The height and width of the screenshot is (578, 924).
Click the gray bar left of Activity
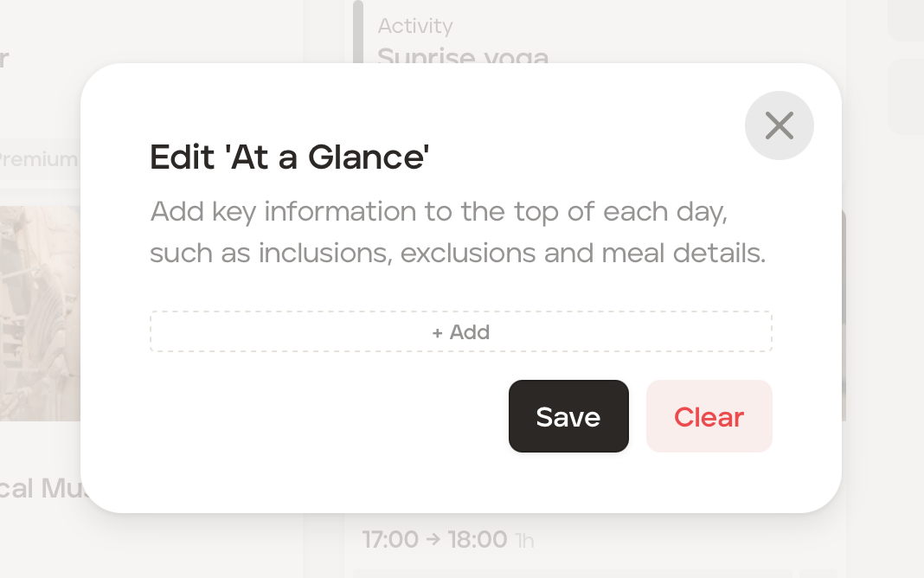click(x=358, y=35)
